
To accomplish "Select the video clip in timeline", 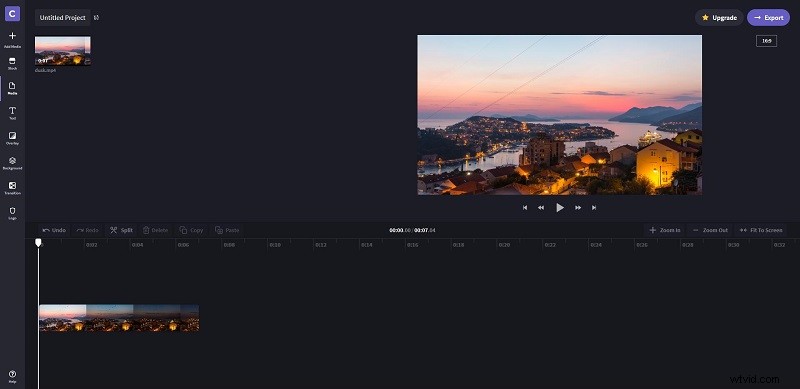I will click(119, 319).
